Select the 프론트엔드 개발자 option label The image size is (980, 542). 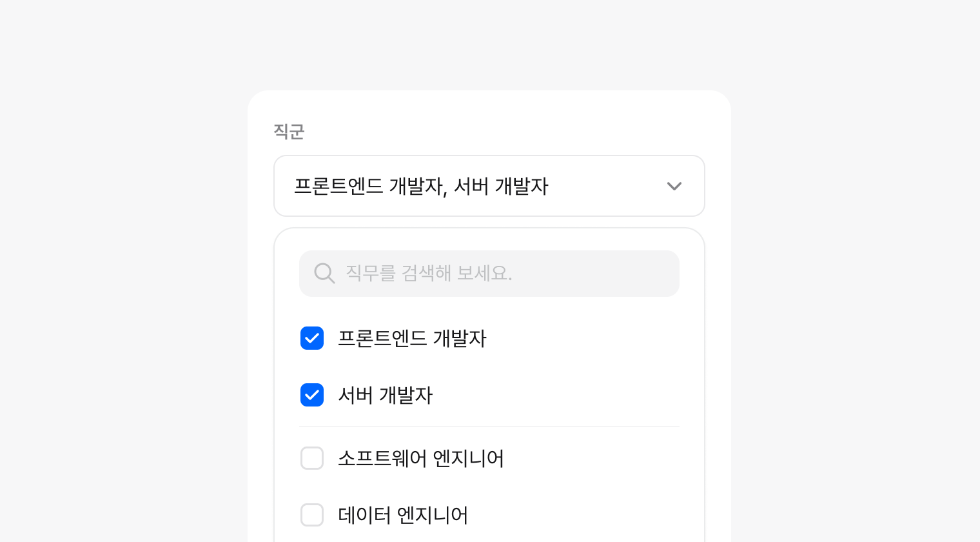point(412,338)
